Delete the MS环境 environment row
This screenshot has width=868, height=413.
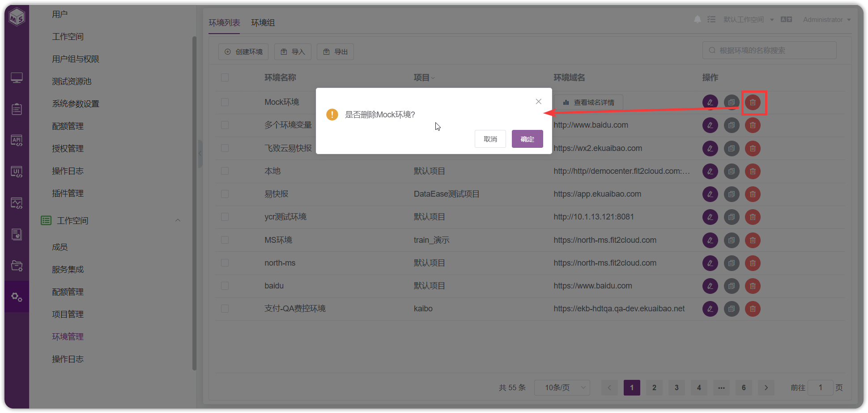(x=753, y=240)
